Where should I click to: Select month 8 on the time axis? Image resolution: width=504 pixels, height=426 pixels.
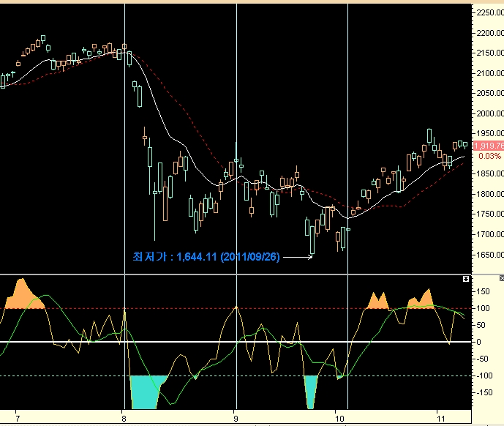tap(121, 416)
